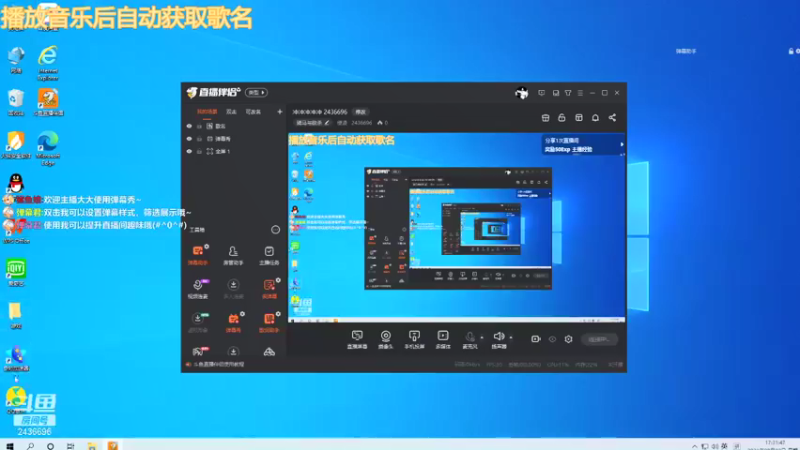The height and width of the screenshot is (450, 800).
Task: Toggle visibility eye of 全屏 1 source
Action: click(x=189, y=152)
